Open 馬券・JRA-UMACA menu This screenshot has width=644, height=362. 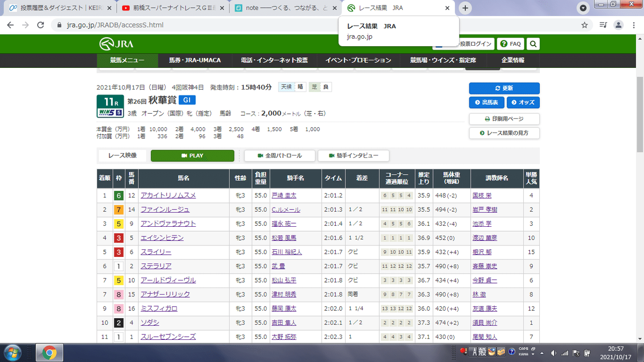click(x=195, y=60)
